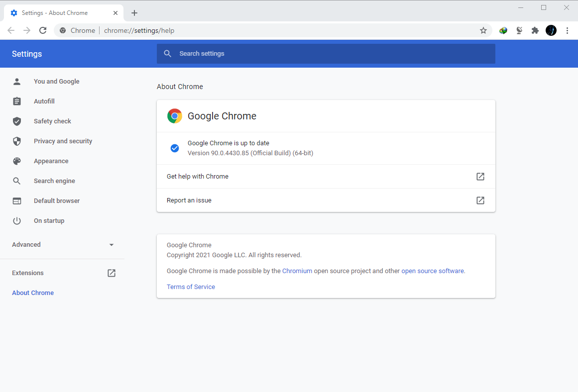Open the Chromium project link
The height and width of the screenshot is (392, 578).
tap(297, 271)
